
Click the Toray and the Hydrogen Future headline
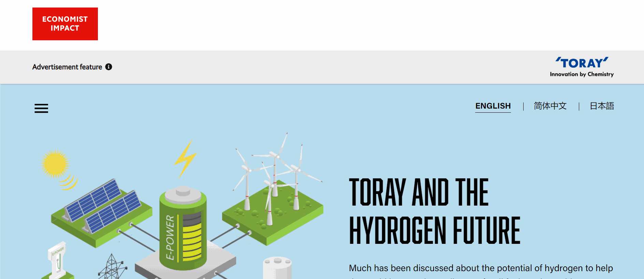[x=435, y=211]
